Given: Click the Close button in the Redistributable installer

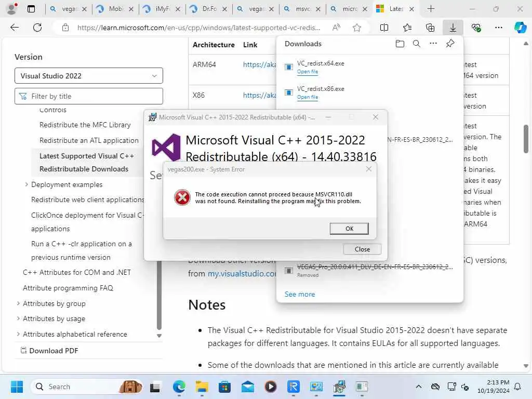Looking at the screenshot, I should point(362,249).
